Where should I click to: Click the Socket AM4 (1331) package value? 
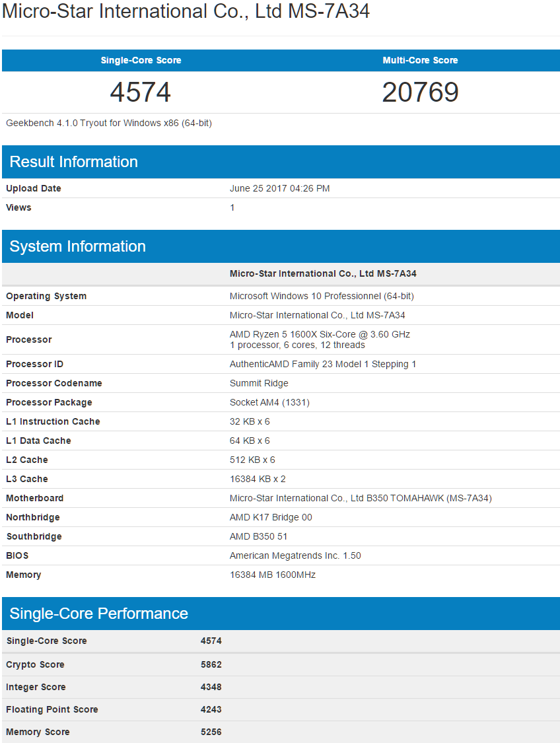269,402
